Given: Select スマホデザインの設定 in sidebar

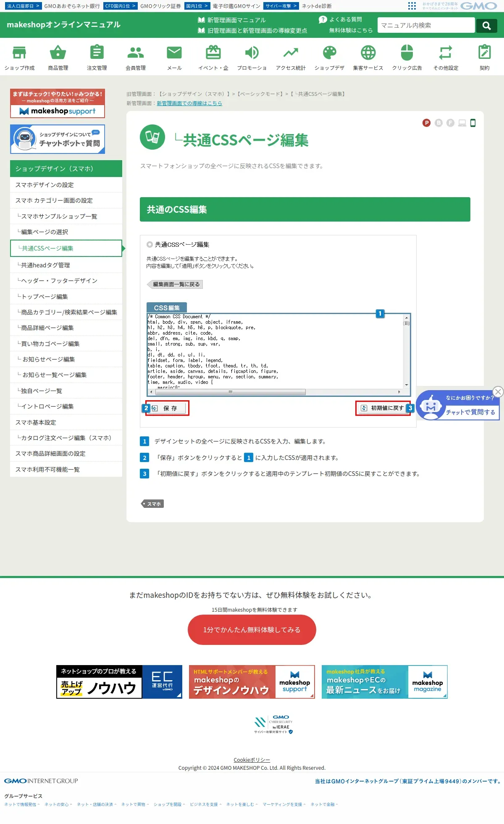Looking at the screenshot, I should [x=66, y=185].
